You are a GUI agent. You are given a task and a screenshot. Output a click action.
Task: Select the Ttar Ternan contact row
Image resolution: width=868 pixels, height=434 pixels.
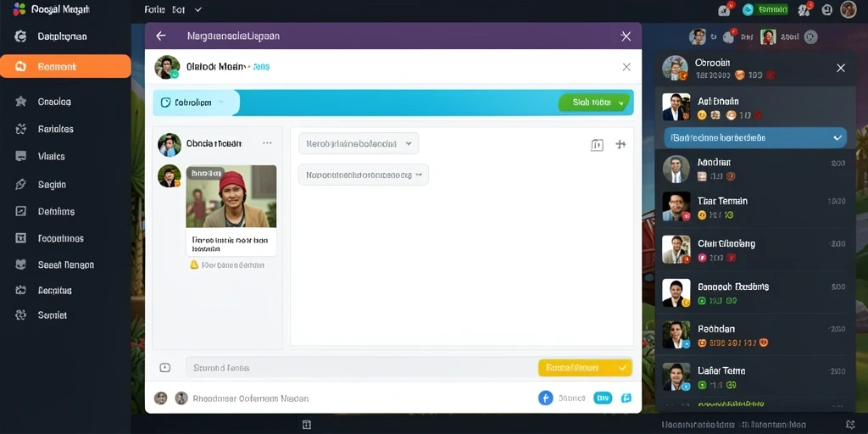coord(754,207)
